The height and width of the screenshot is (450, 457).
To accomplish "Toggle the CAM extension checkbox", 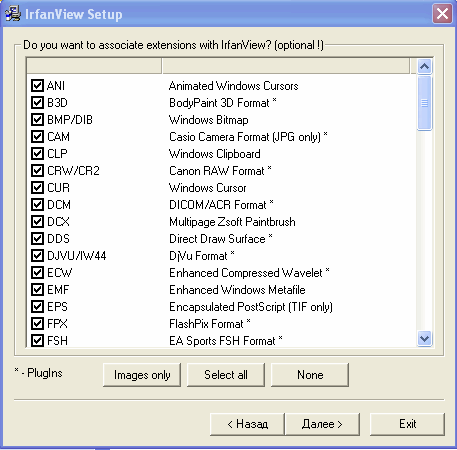I will (37, 137).
